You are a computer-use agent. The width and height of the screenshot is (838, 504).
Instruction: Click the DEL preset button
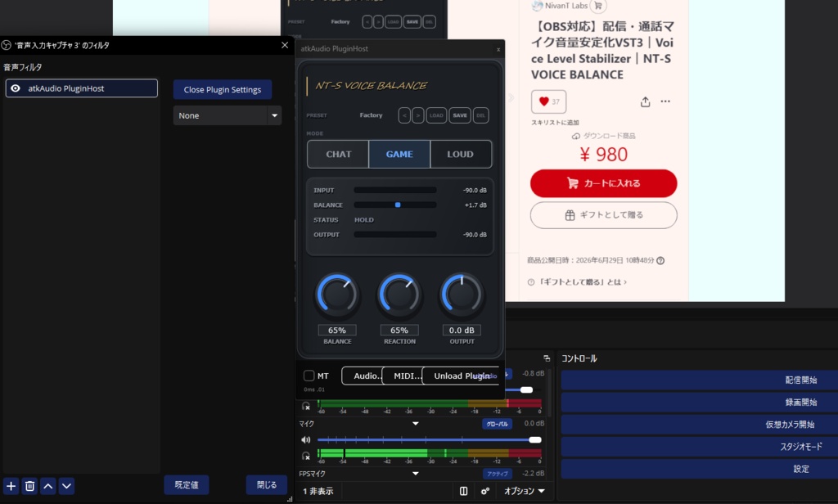click(x=481, y=115)
